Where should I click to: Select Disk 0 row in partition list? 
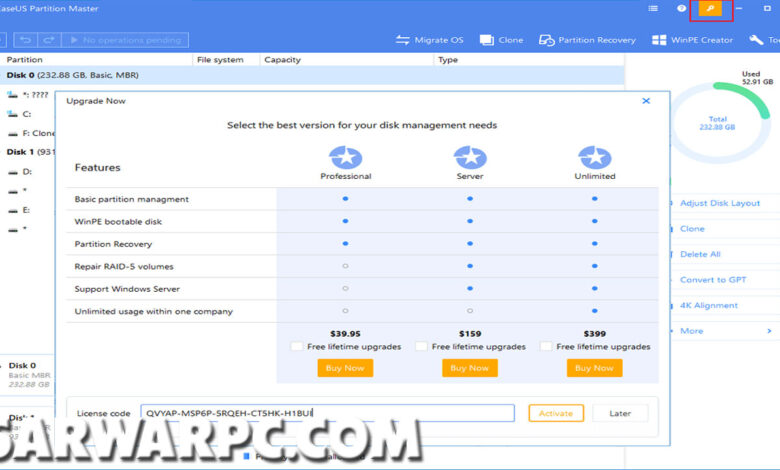[x=312, y=75]
